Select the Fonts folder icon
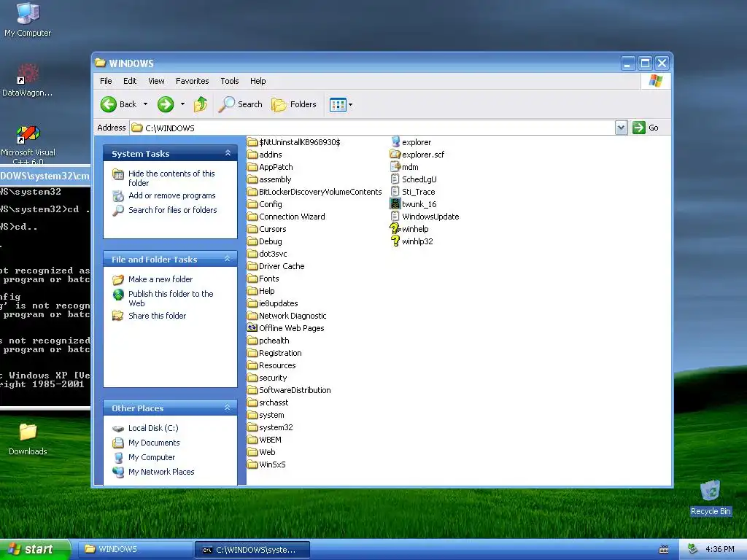747x560 pixels. click(252, 279)
